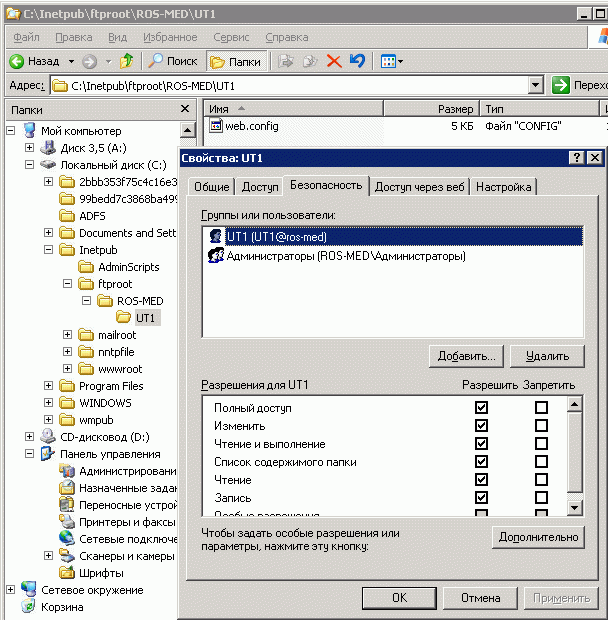Toggle Allow checkbox for Полный доступ
Image resolution: width=608 pixels, height=620 pixels.
(x=481, y=407)
